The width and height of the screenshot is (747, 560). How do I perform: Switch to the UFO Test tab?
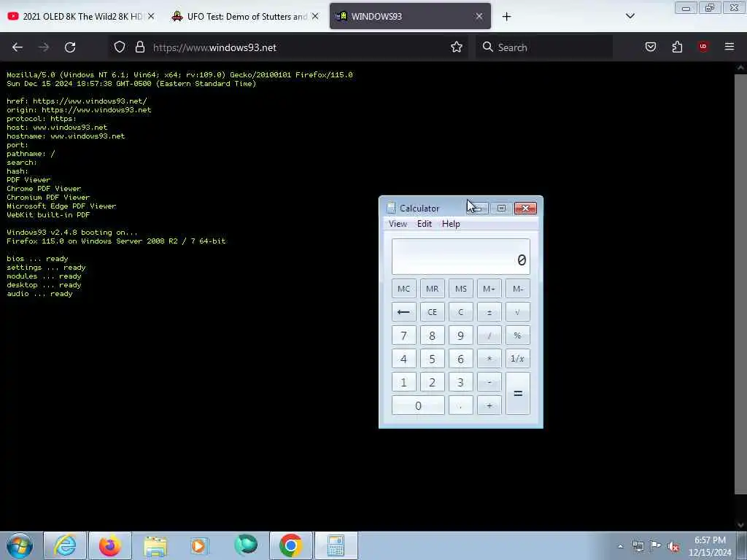pos(245,16)
